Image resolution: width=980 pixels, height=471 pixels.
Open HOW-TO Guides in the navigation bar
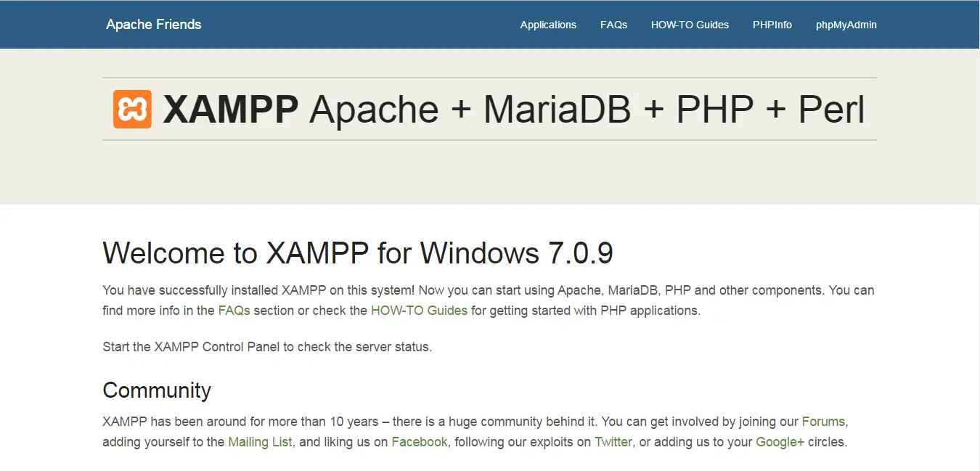pyautogui.click(x=690, y=25)
